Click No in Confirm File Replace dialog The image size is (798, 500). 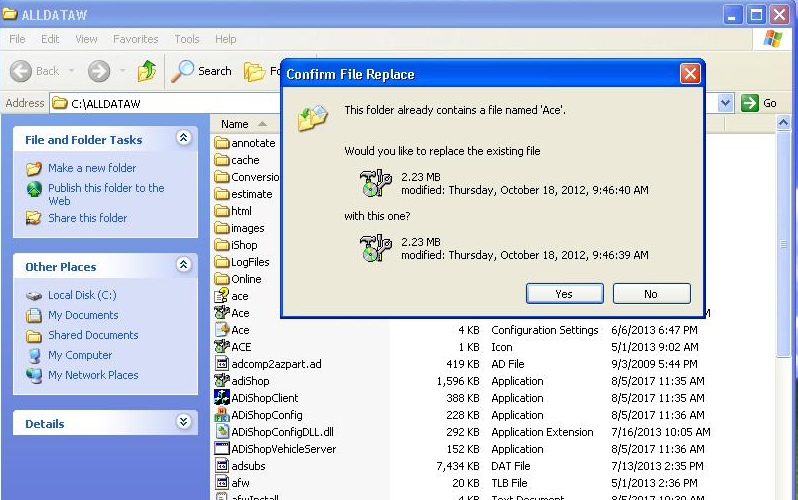pos(651,294)
